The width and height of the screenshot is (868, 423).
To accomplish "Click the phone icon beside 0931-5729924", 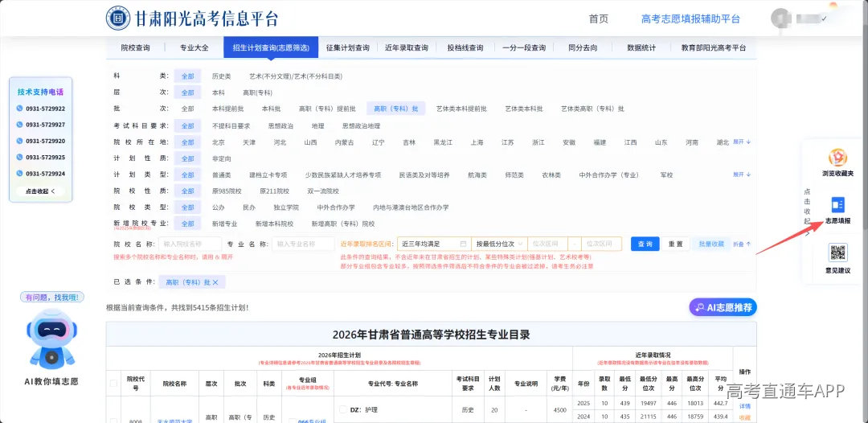I will click(x=19, y=173).
